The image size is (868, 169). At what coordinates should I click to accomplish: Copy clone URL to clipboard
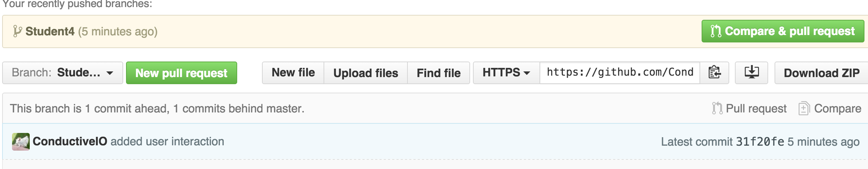(x=714, y=73)
